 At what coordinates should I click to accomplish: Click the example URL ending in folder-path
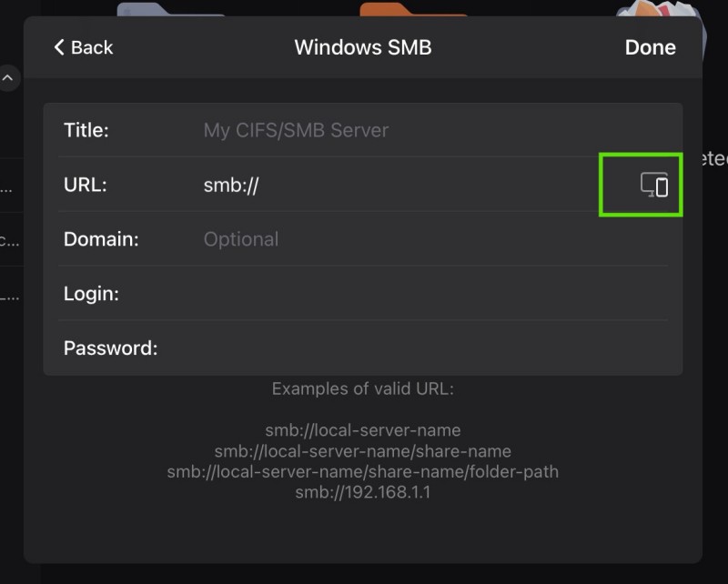point(362,472)
